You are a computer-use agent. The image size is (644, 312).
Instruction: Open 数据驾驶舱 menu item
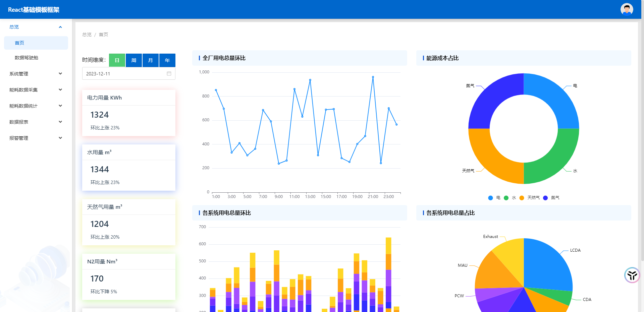tap(36, 58)
